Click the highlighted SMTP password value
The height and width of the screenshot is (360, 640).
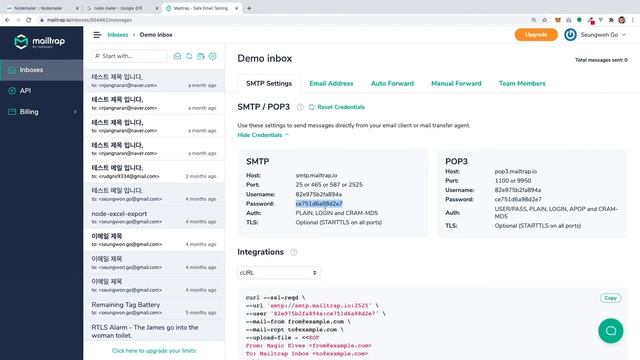click(319, 204)
